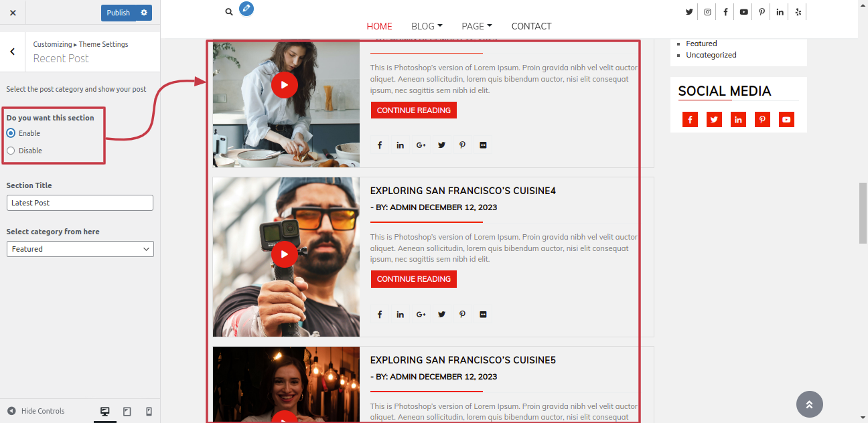This screenshot has height=423, width=868.
Task: Go to the HOME menu item
Action: pyautogui.click(x=379, y=26)
